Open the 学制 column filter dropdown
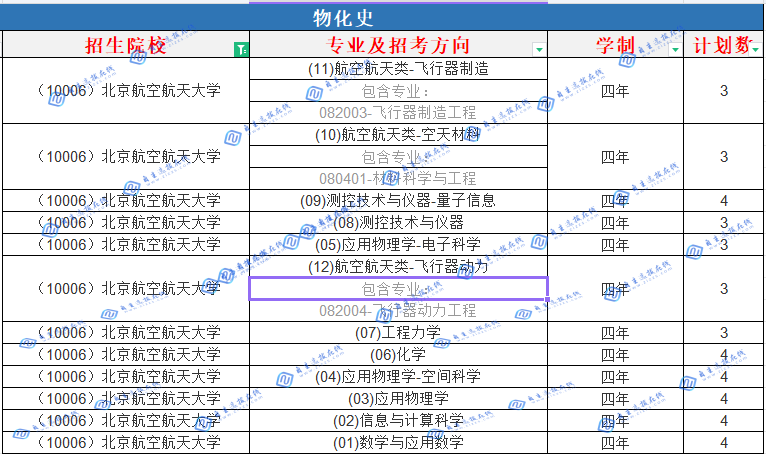 click(676, 49)
